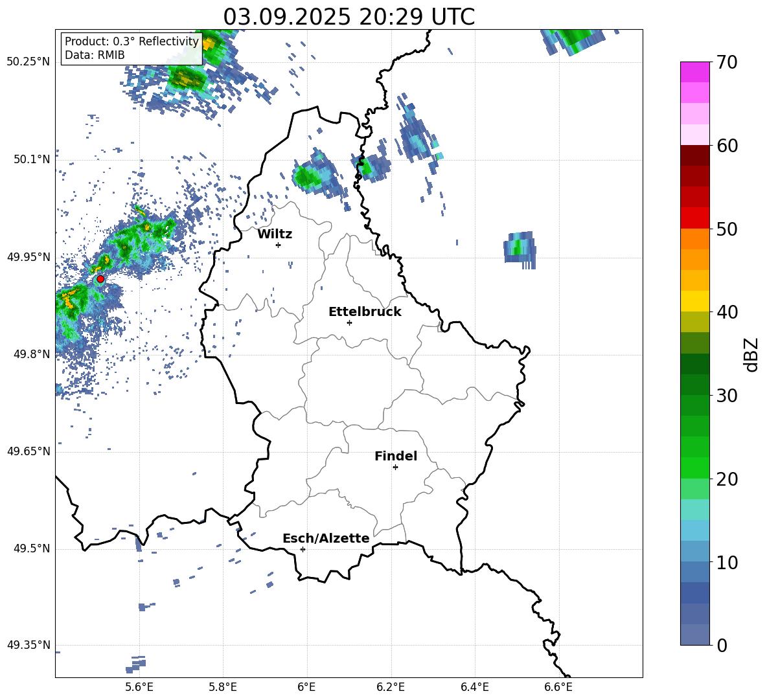Click the 50.1°N latitude label
The image size is (767, 700).
point(32,159)
